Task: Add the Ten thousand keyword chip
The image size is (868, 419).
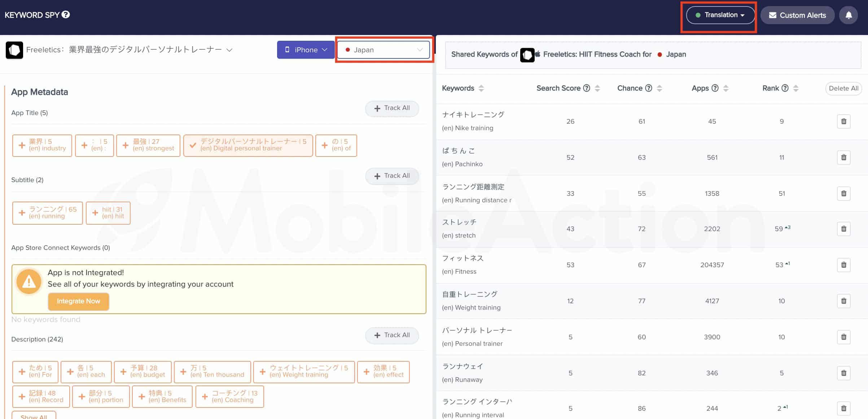Action: click(212, 372)
